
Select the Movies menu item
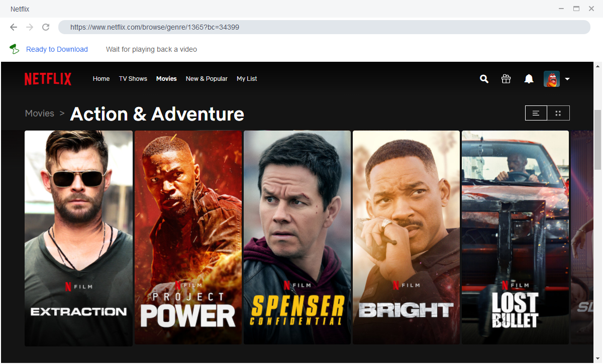tap(166, 79)
